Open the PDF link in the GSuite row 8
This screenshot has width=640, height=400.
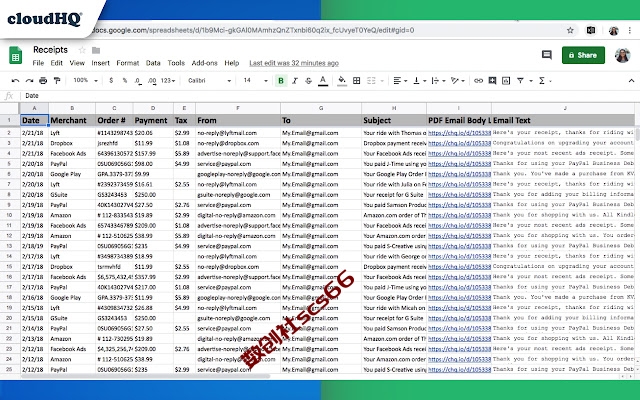(x=459, y=195)
